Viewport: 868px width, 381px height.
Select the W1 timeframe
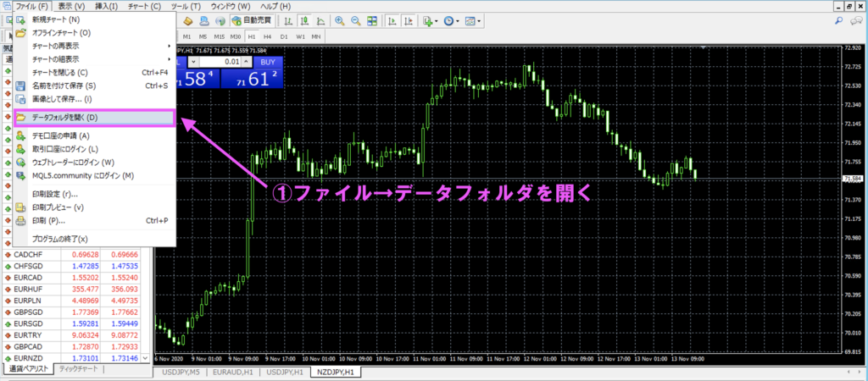point(300,36)
